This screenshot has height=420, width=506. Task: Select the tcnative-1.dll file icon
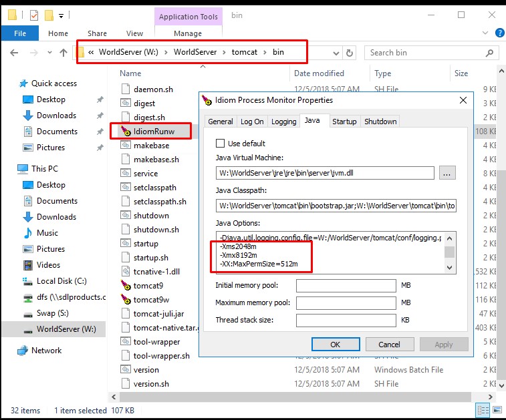click(126, 271)
